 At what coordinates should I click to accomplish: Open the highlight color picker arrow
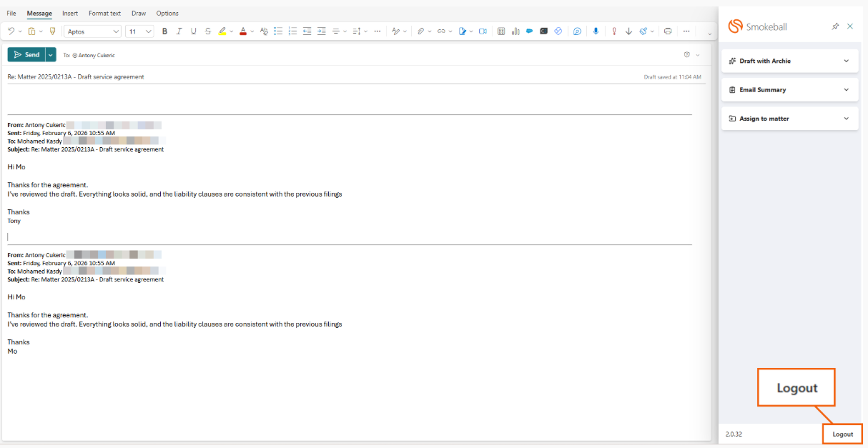click(232, 31)
